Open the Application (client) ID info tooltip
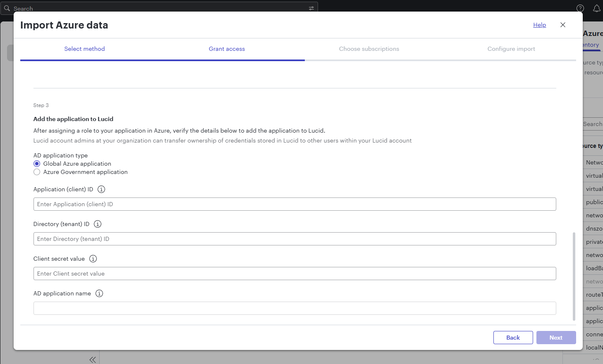The image size is (603, 364). click(x=101, y=189)
